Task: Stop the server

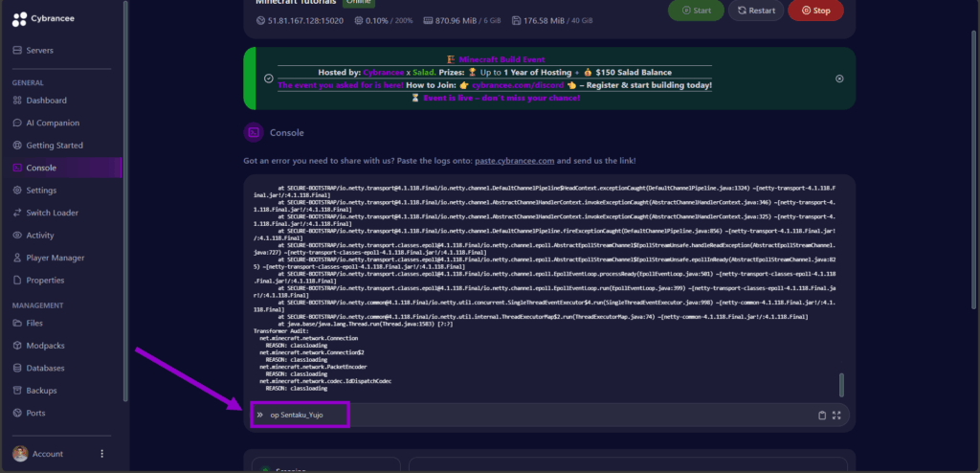Action: [815, 11]
